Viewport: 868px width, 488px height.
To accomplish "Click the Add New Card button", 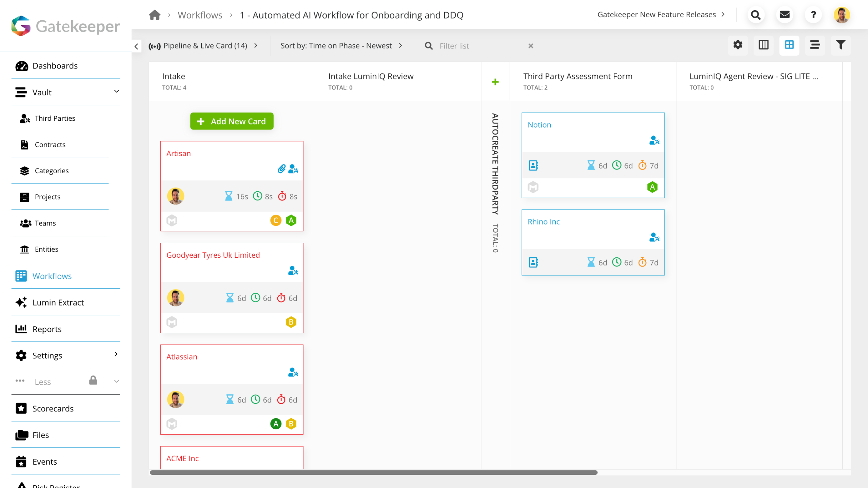I will [x=232, y=121].
